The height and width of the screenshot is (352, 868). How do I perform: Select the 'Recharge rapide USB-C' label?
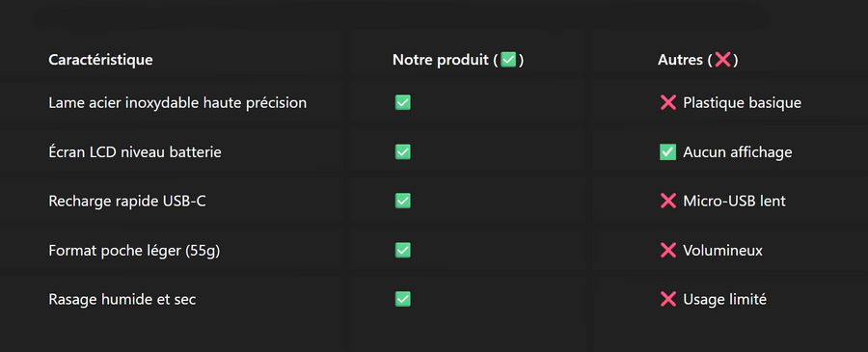click(127, 201)
